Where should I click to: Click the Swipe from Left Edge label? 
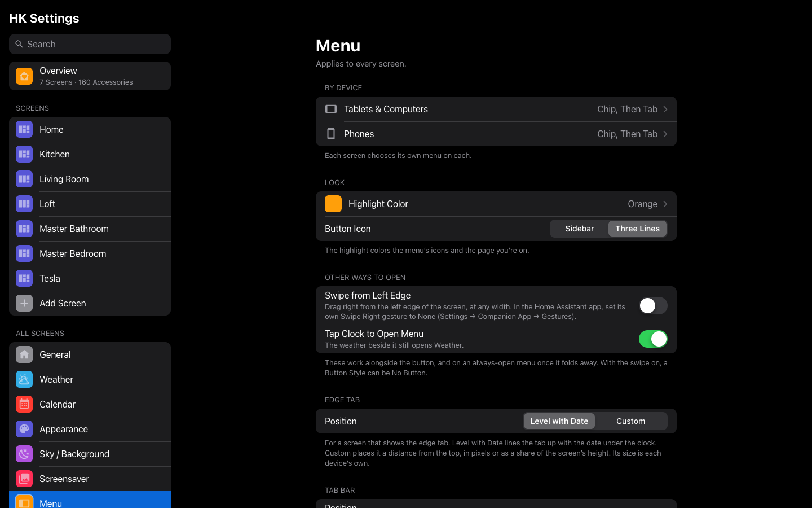[x=368, y=295]
